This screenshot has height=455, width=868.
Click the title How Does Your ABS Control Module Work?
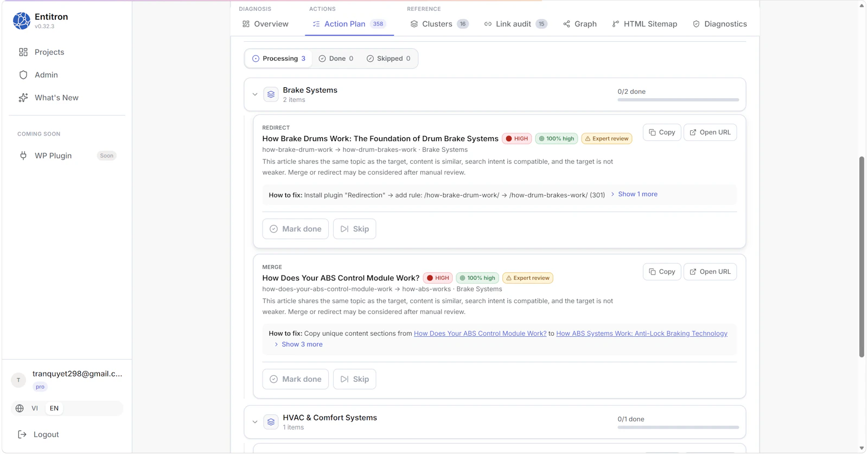341,278
